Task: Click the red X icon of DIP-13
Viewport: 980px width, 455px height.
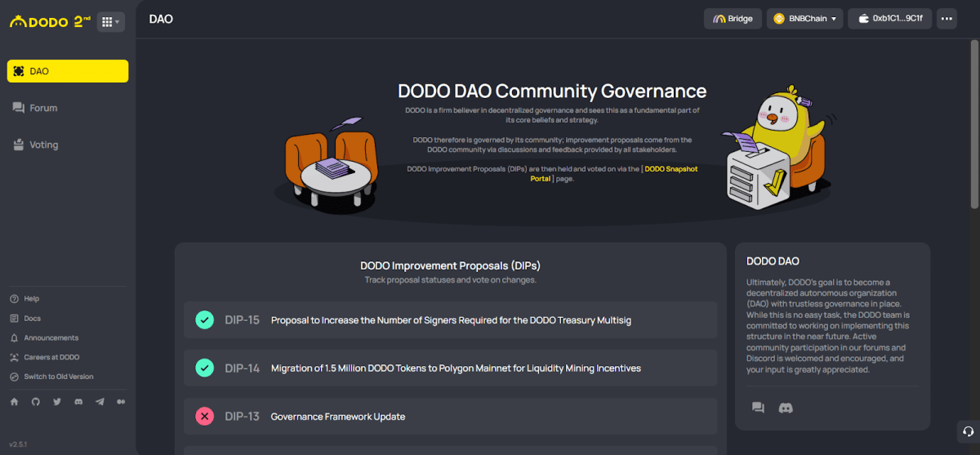Action: coord(205,417)
